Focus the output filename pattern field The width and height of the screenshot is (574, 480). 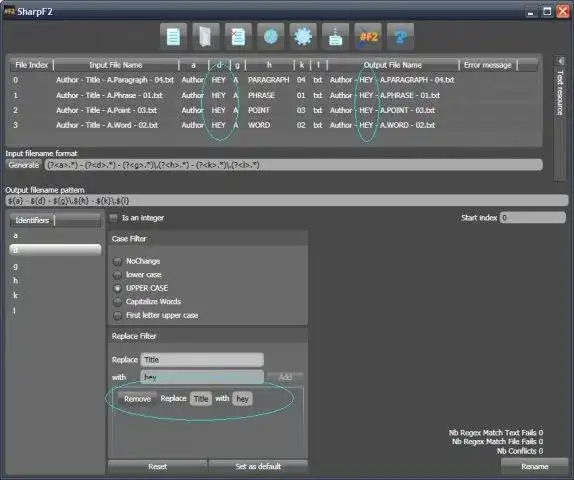287,201
